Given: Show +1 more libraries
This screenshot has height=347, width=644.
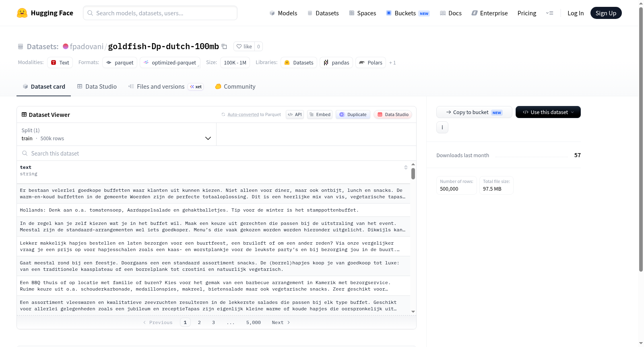Looking at the screenshot, I should click(x=392, y=62).
